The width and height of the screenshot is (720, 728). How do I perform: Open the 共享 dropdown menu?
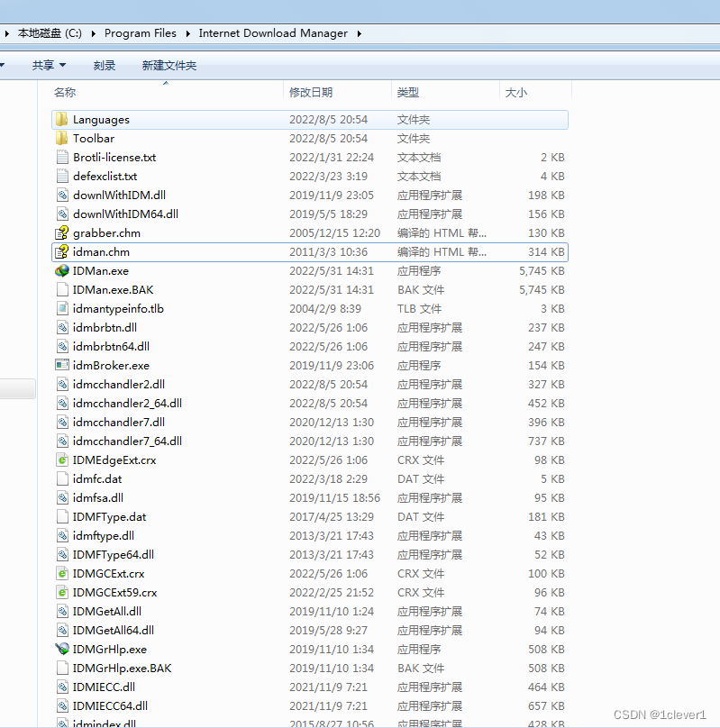[x=49, y=66]
